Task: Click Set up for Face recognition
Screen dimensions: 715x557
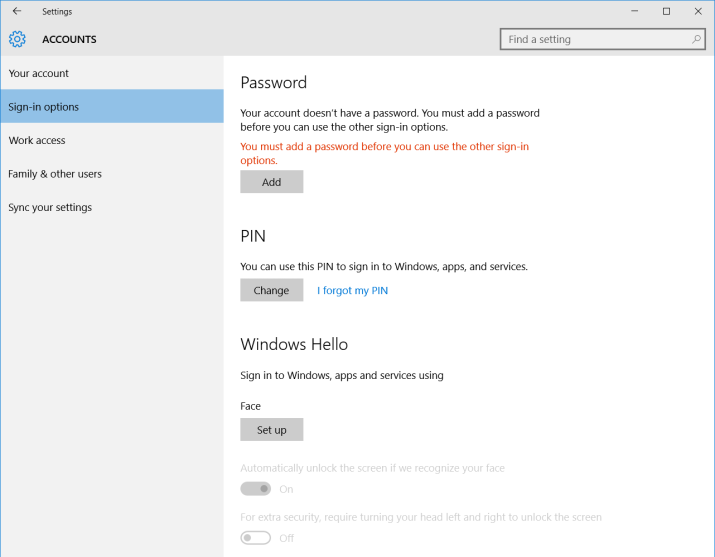Action: pos(271,430)
